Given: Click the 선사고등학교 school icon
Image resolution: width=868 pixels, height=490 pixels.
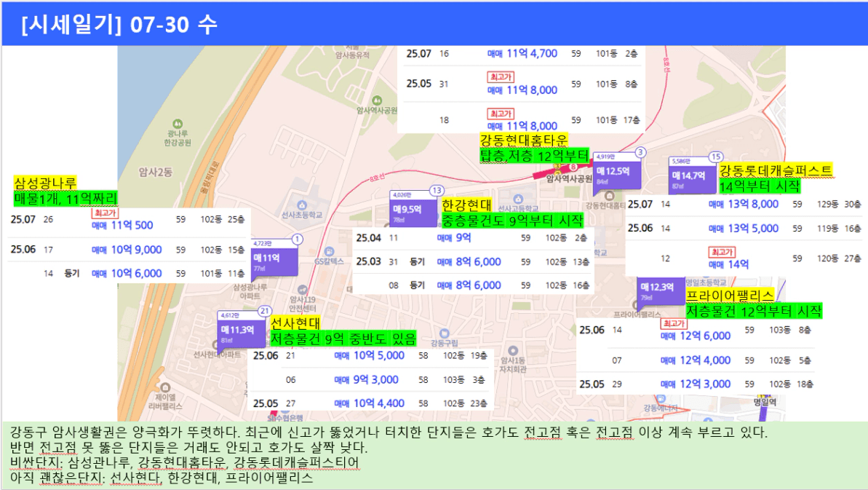Looking at the screenshot, I should (x=517, y=199).
